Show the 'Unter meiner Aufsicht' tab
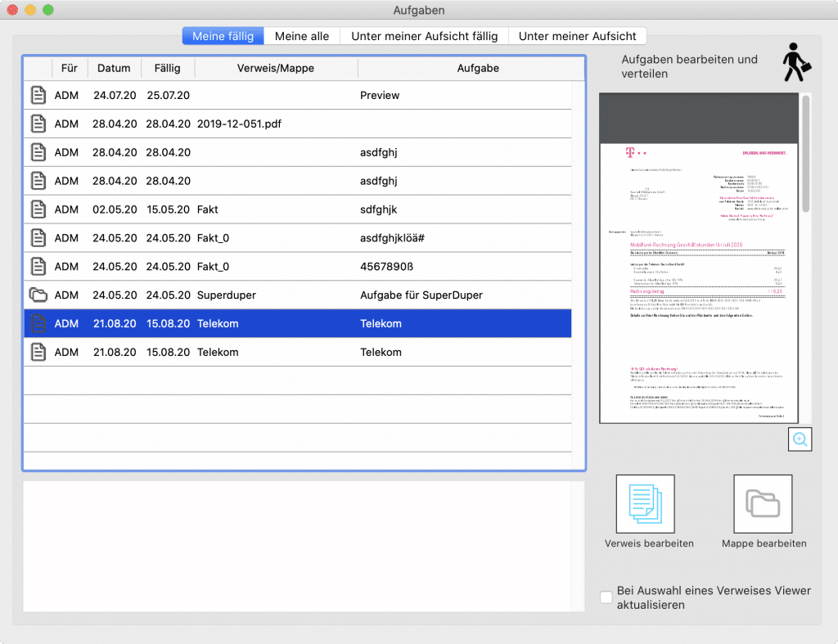 tap(577, 36)
